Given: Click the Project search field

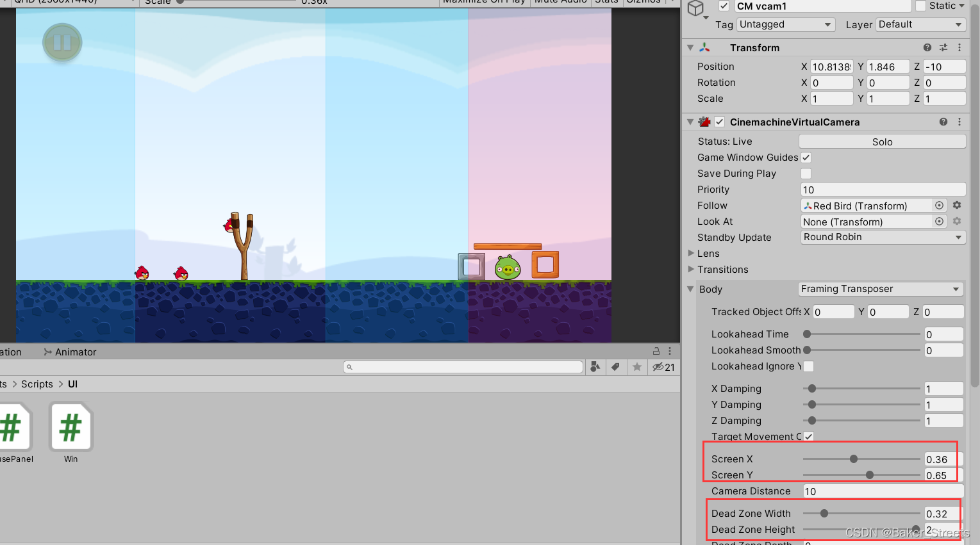Looking at the screenshot, I should click(463, 367).
